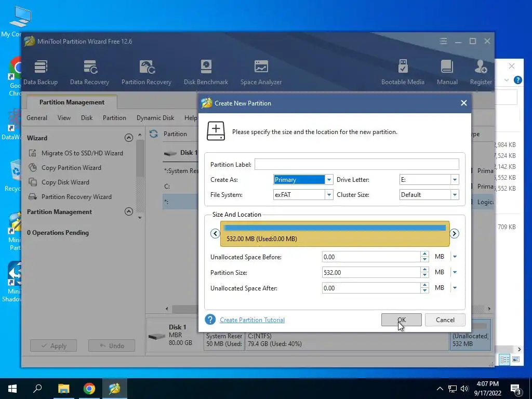Screen dimensions: 532x399
Task: Click the Register icon
Action: coord(481,73)
